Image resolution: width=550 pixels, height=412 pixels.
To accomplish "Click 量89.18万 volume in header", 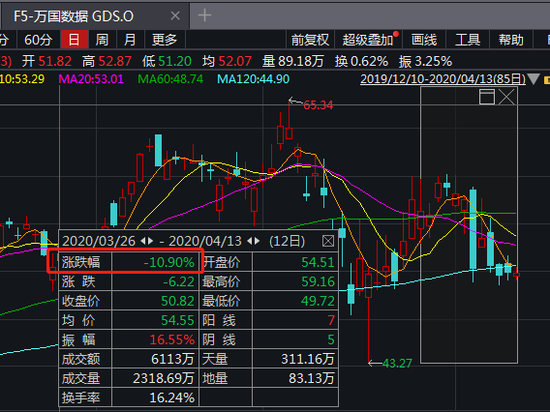I will pos(293,61).
